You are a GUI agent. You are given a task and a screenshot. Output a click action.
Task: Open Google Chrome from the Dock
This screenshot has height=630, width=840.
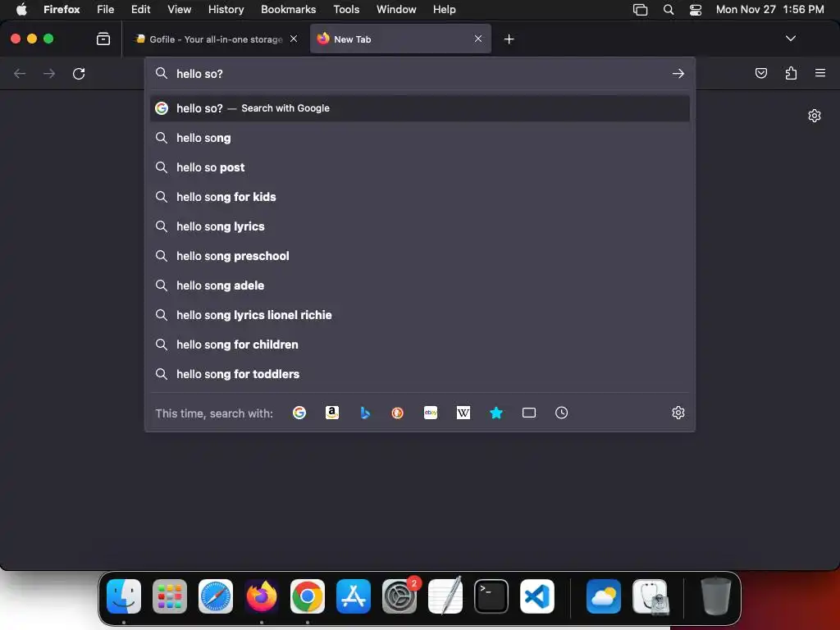coord(308,596)
